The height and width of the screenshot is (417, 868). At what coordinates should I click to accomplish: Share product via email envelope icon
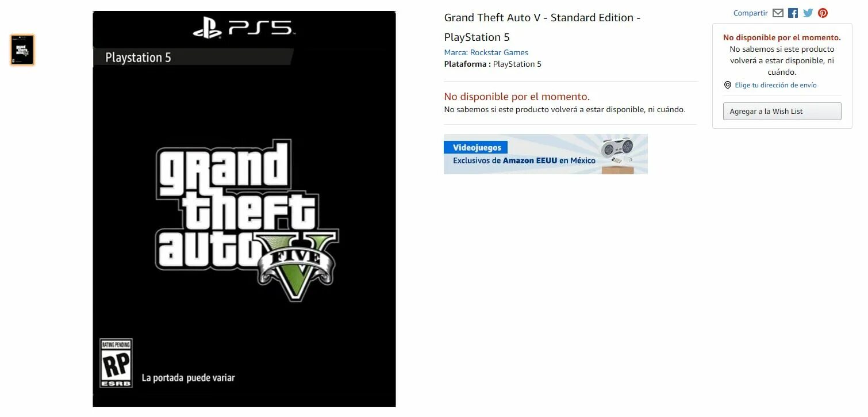(x=778, y=13)
